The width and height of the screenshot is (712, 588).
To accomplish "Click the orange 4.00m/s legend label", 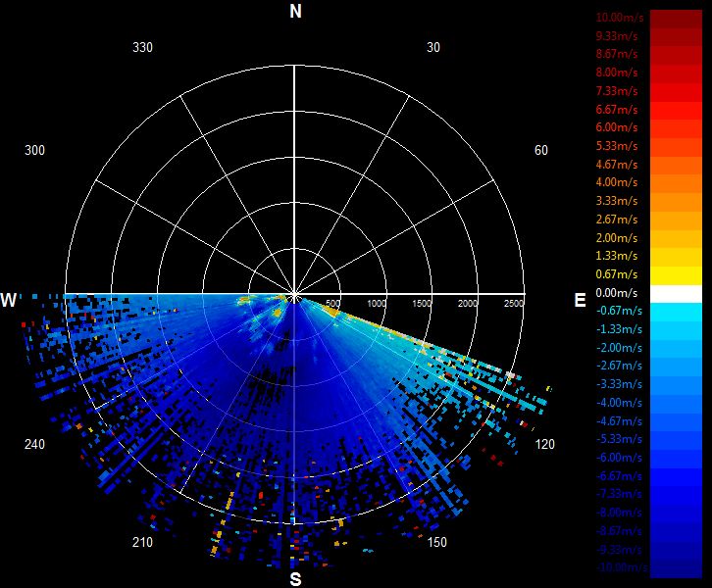I will (617, 182).
